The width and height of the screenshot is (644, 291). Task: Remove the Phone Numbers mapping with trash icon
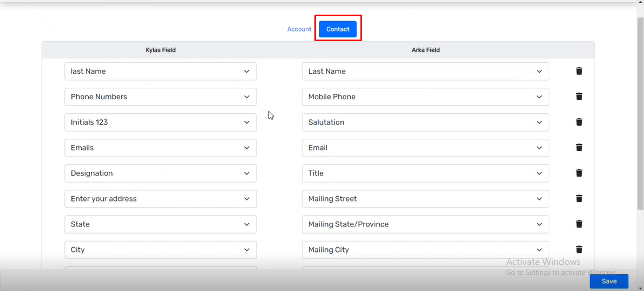[x=579, y=96]
